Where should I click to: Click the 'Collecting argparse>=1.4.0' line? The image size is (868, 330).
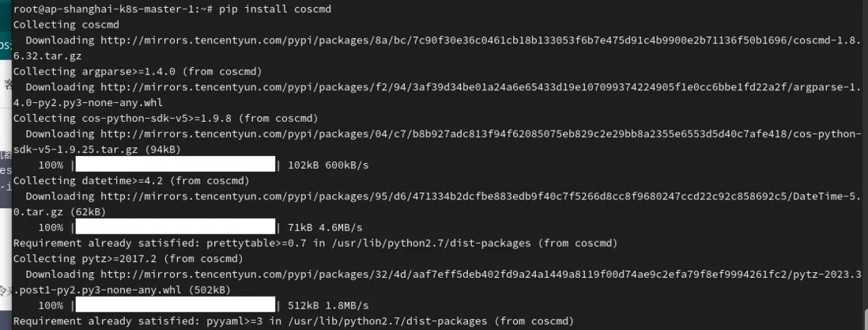point(137,71)
